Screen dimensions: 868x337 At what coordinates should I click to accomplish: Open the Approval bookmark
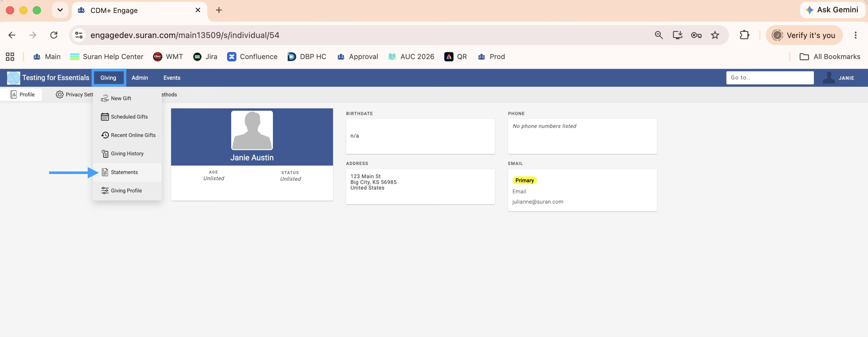[x=357, y=57]
